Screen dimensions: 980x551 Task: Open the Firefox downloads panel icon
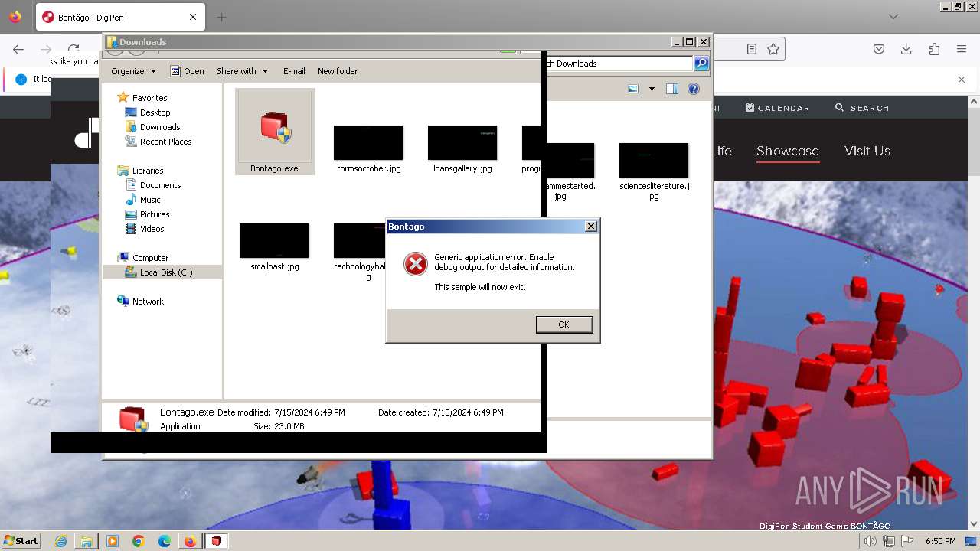pos(906,49)
